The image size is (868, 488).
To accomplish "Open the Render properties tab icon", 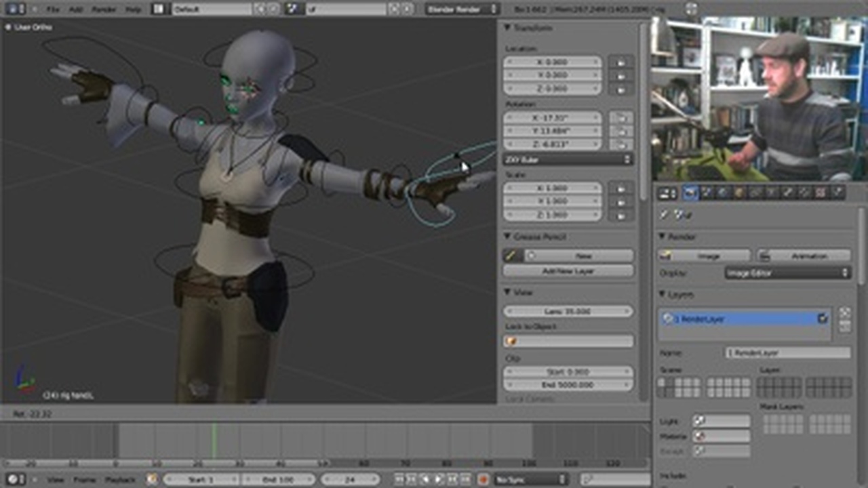I will click(690, 193).
